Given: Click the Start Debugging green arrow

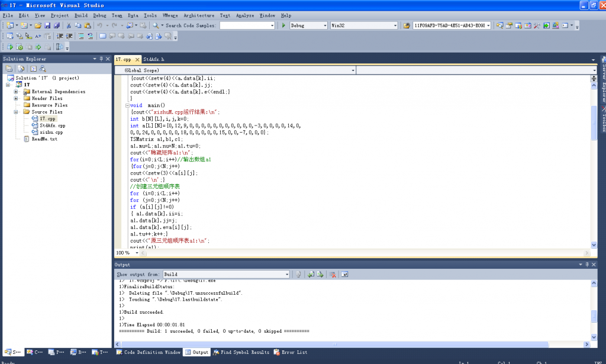Looking at the screenshot, I should (x=283, y=25).
